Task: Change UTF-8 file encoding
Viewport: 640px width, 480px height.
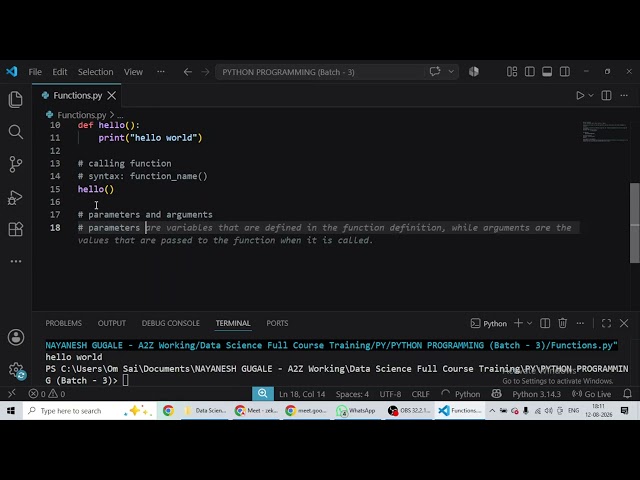Action: tap(390, 394)
